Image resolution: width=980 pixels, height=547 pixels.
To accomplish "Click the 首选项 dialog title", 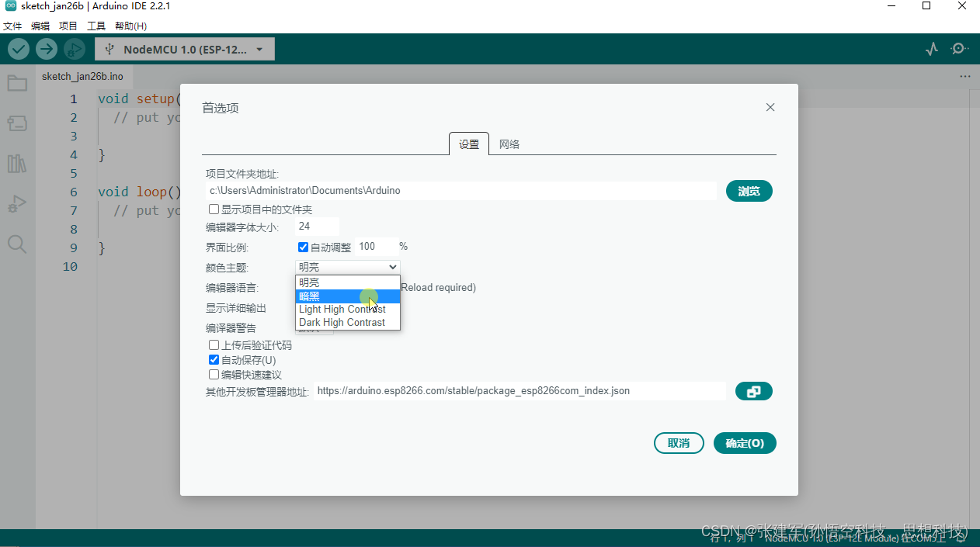I will point(221,108).
